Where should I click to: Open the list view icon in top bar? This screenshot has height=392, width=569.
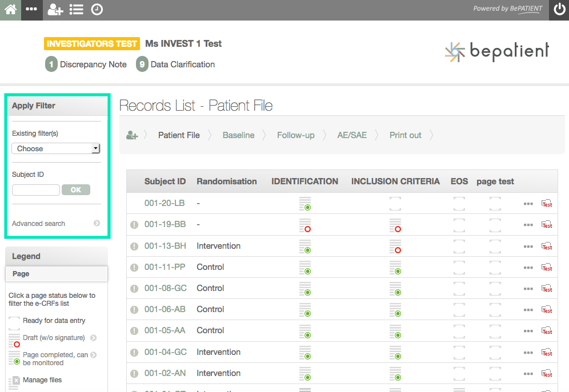click(x=76, y=10)
